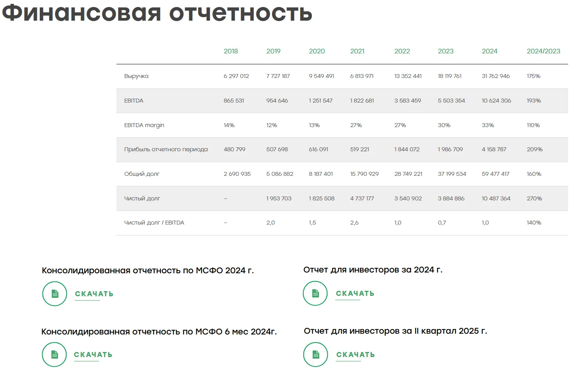
Task: Click the EBITDA margin 2018 value 14%
Action: click(x=229, y=125)
